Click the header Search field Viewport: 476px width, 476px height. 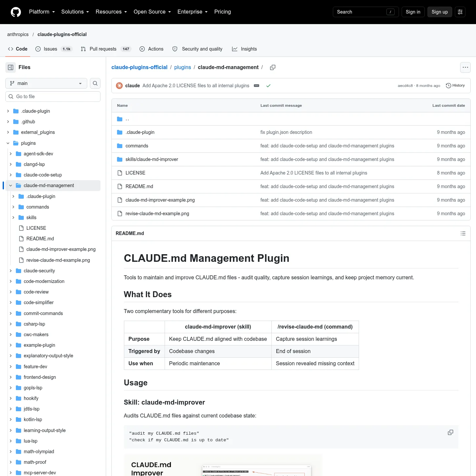[x=366, y=12]
